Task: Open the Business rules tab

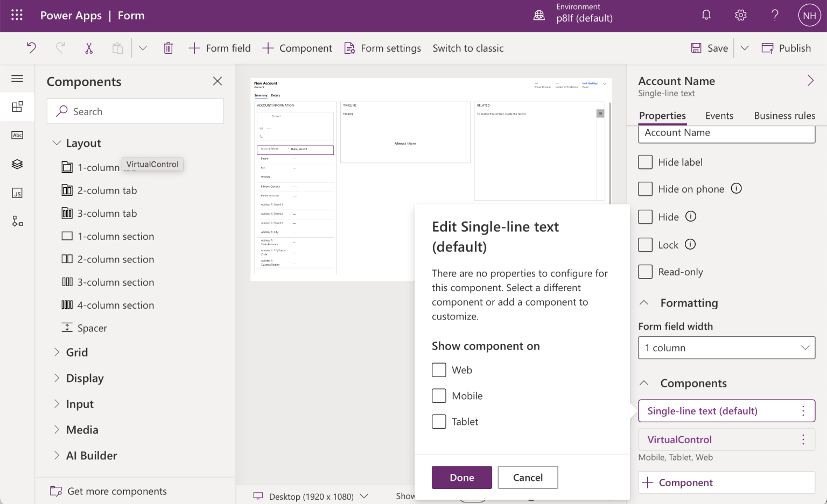Action: point(784,116)
